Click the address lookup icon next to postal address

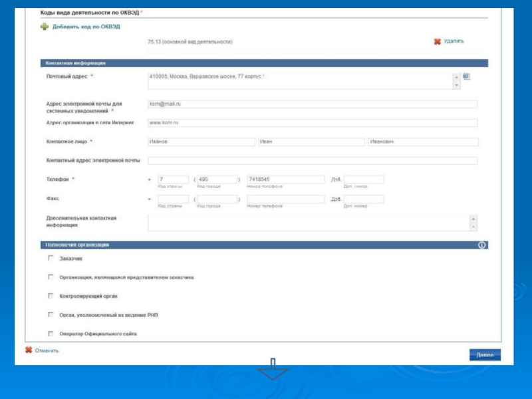tap(466, 76)
